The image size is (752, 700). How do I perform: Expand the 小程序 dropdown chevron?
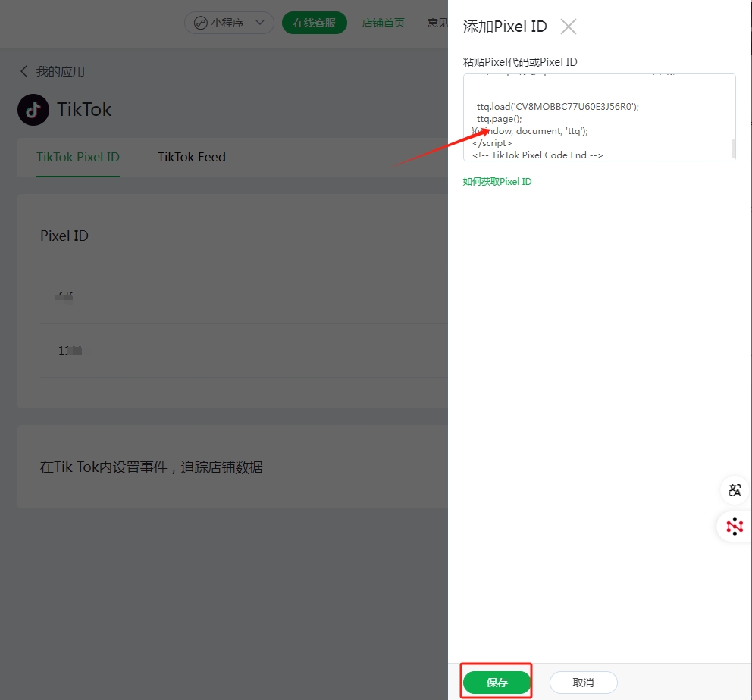pyautogui.click(x=260, y=23)
